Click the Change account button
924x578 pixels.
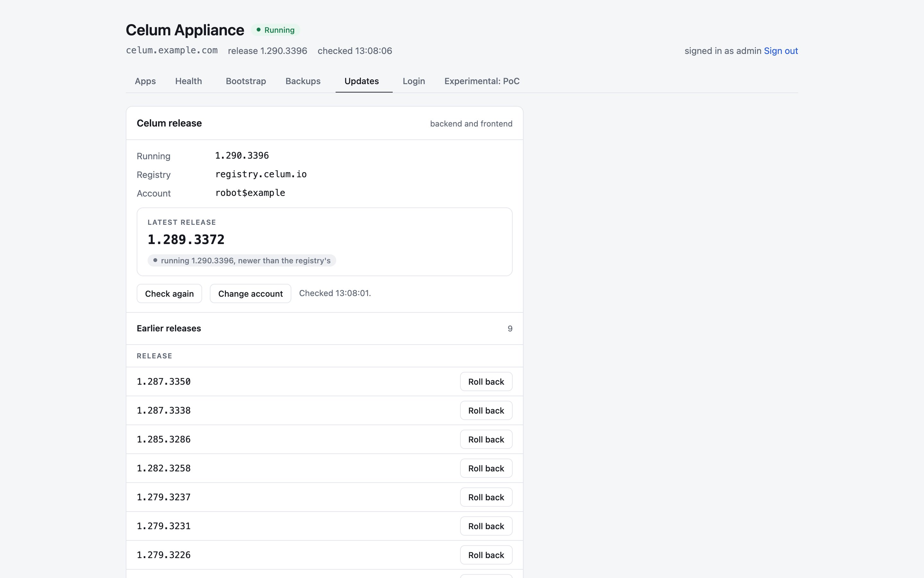point(250,293)
